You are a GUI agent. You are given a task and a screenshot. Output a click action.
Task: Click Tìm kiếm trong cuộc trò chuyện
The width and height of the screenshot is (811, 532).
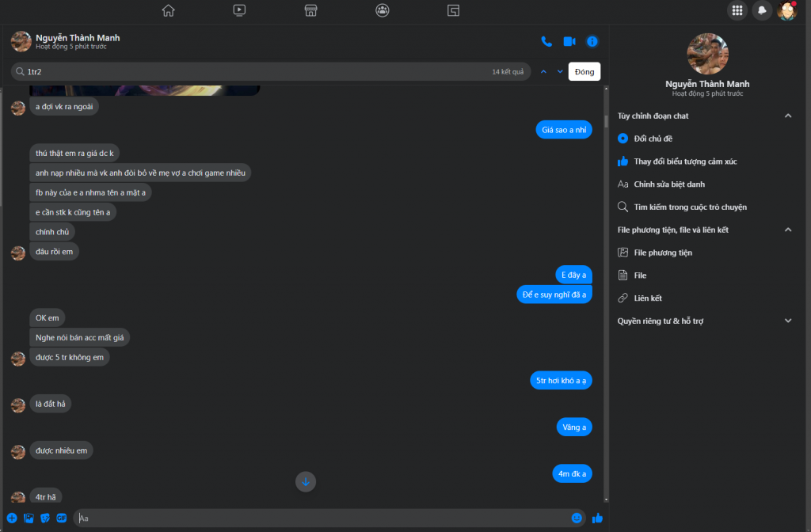690,207
